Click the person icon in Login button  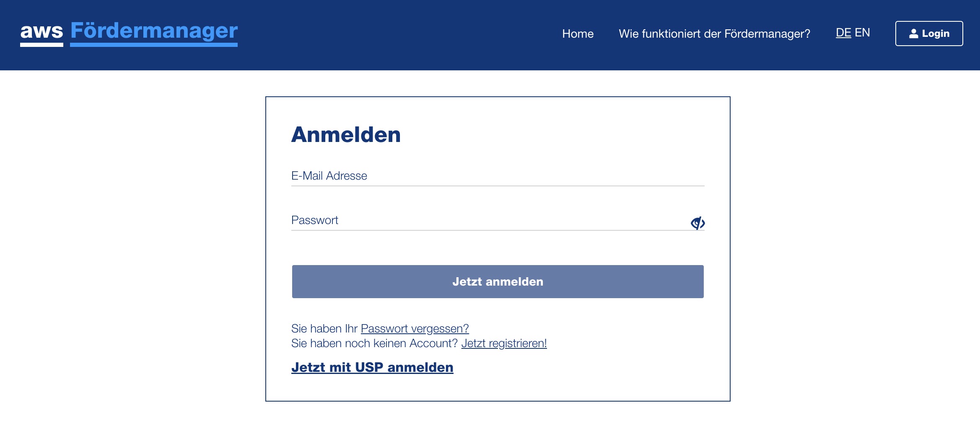913,34
